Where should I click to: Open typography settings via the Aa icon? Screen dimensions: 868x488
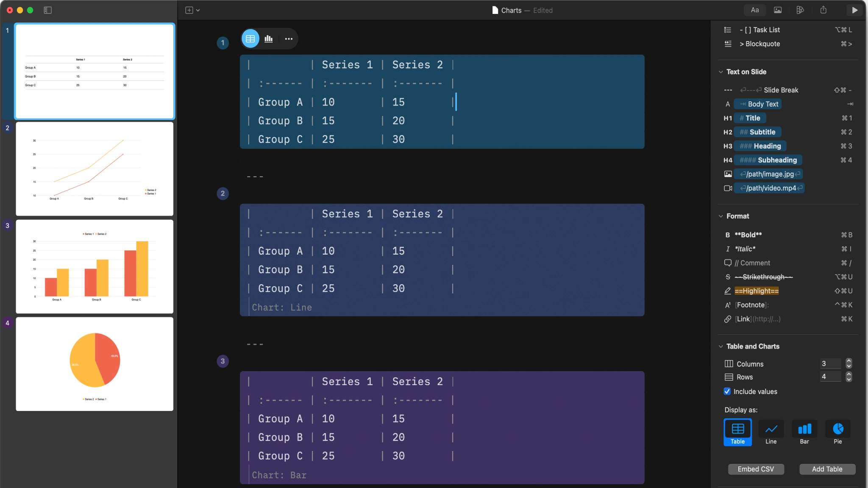point(754,10)
